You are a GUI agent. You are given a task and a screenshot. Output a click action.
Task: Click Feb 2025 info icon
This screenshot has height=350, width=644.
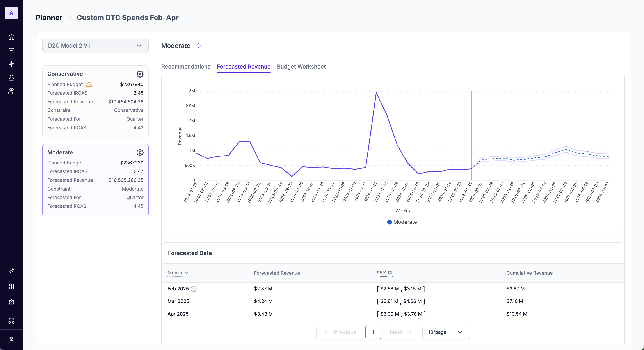[194, 289]
